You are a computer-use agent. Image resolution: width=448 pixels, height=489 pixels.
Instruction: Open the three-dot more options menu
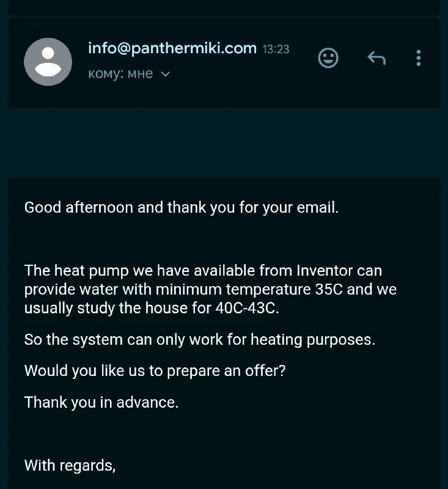(x=419, y=58)
